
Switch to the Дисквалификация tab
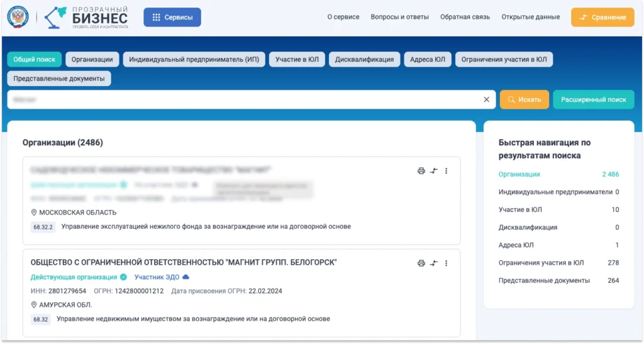364,60
